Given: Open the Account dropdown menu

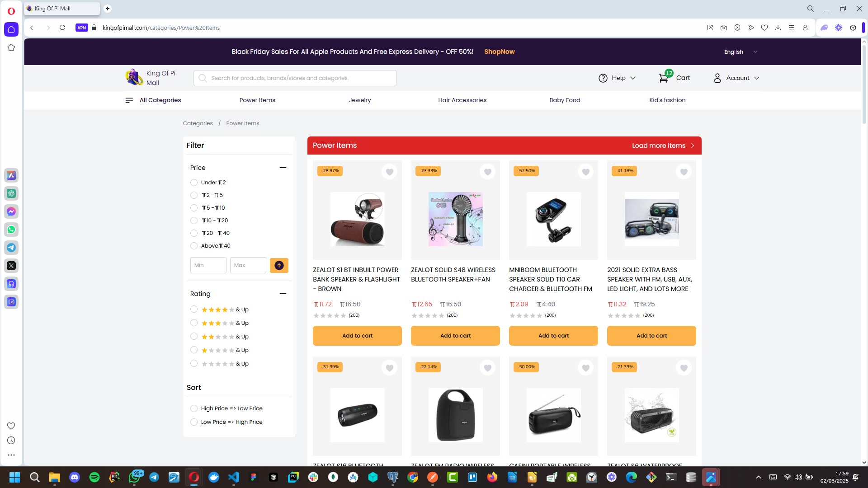Looking at the screenshot, I should tap(736, 78).
